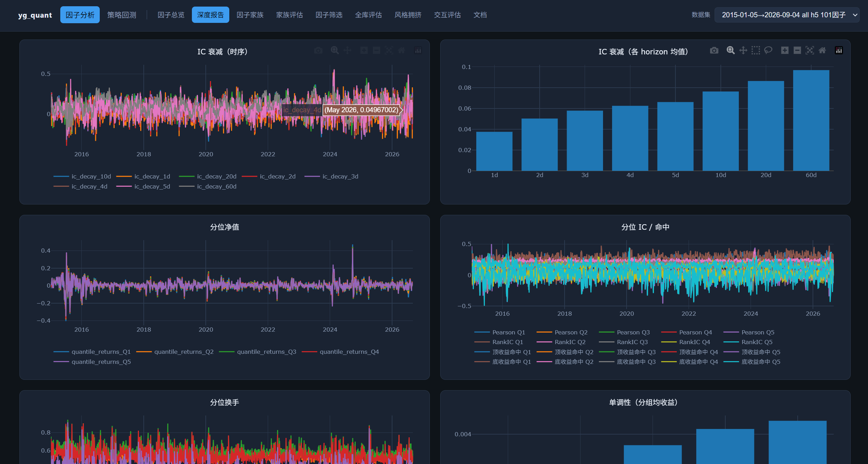Switch to the 因子总览 tab
Image resolution: width=868 pixels, height=464 pixels.
171,15
